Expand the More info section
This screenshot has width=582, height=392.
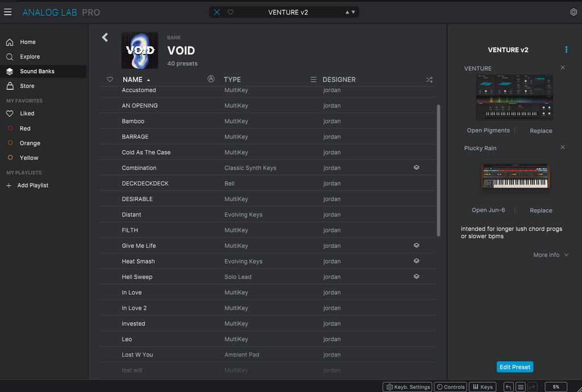point(550,255)
